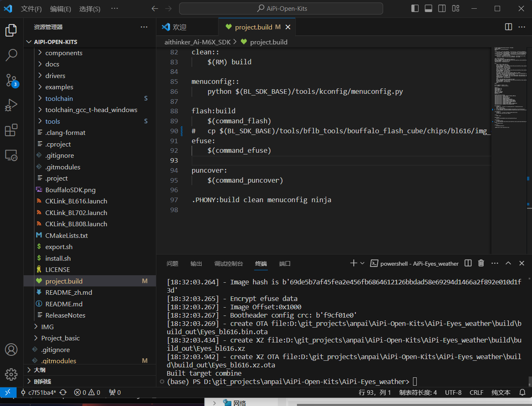Switch to the 输出 panel tab

click(196, 264)
